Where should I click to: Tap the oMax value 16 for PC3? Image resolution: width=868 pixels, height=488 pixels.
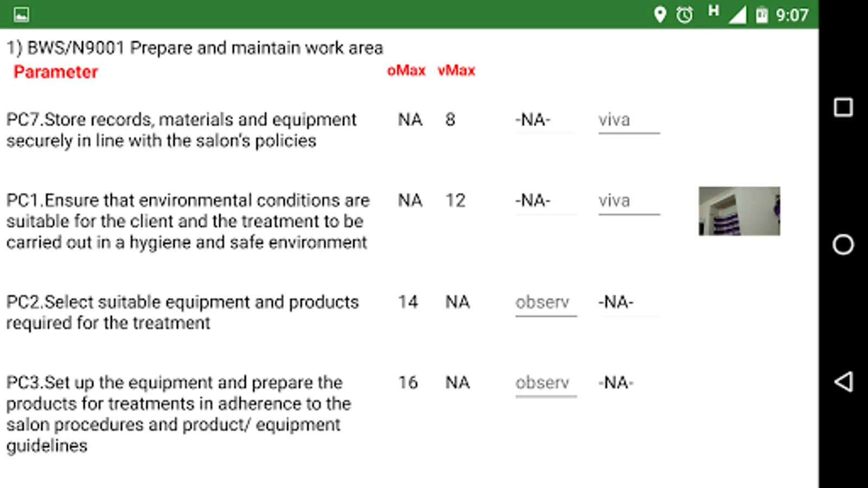click(x=408, y=383)
